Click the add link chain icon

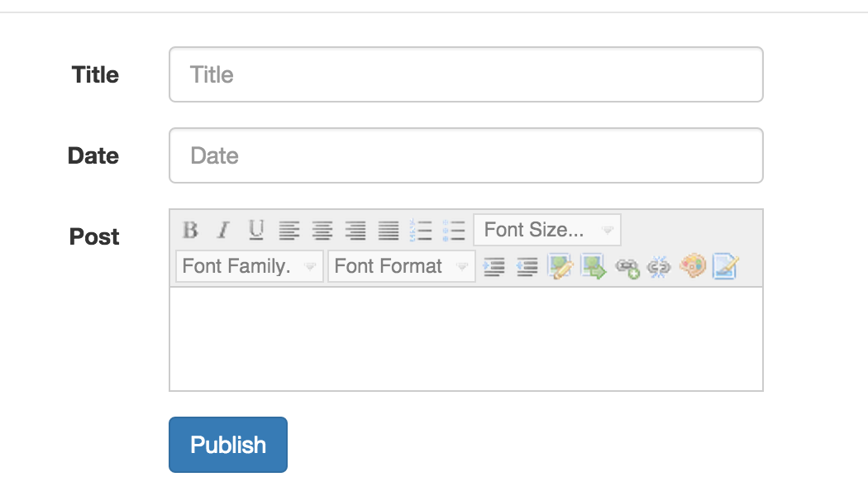627,267
